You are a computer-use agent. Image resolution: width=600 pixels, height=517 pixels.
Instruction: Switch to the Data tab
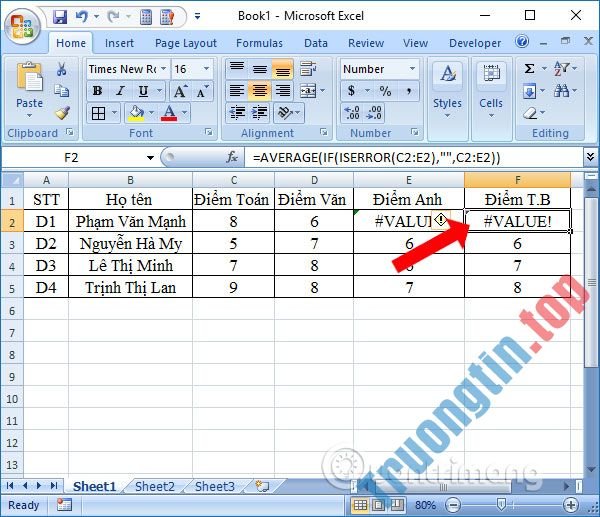tap(316, 43)
